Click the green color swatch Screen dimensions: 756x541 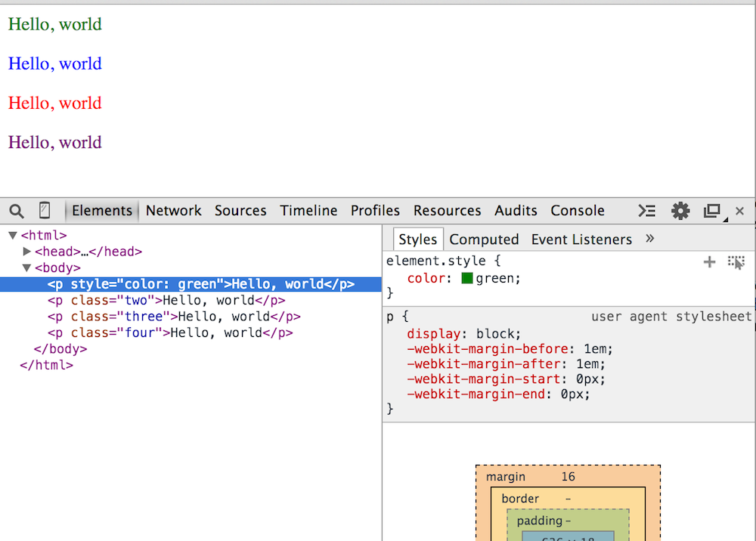[466, 279]
